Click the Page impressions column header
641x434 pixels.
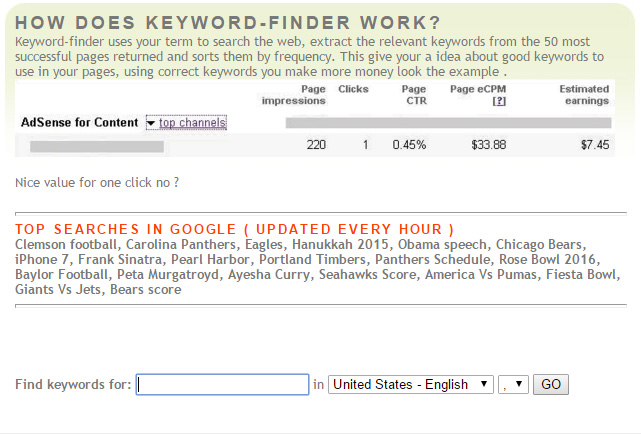click(x=293, y=94)
